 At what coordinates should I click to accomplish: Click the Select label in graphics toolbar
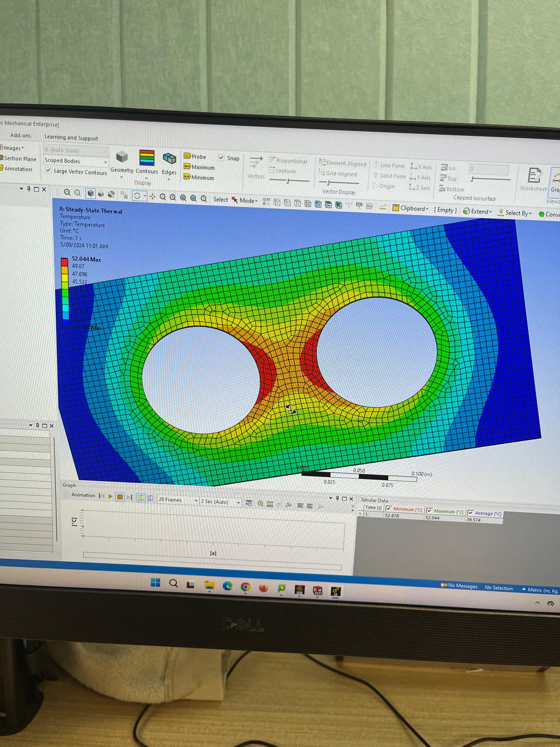point(220,199)
